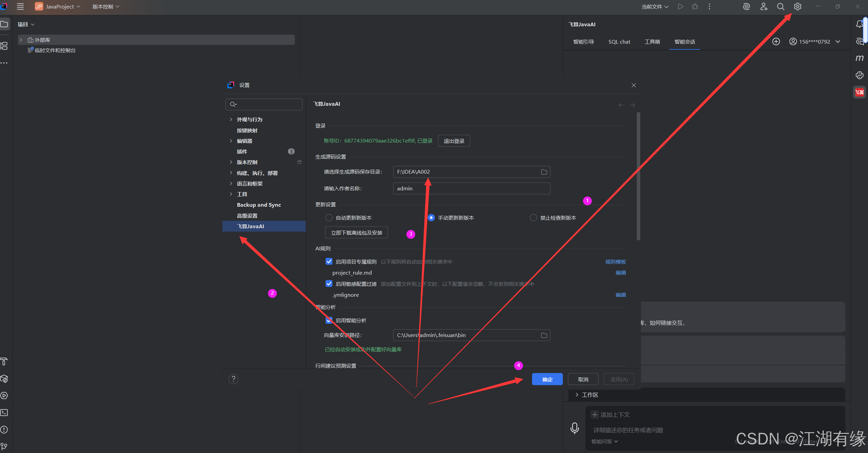
Task: Click 取消 button in settings
Action: 583,379
